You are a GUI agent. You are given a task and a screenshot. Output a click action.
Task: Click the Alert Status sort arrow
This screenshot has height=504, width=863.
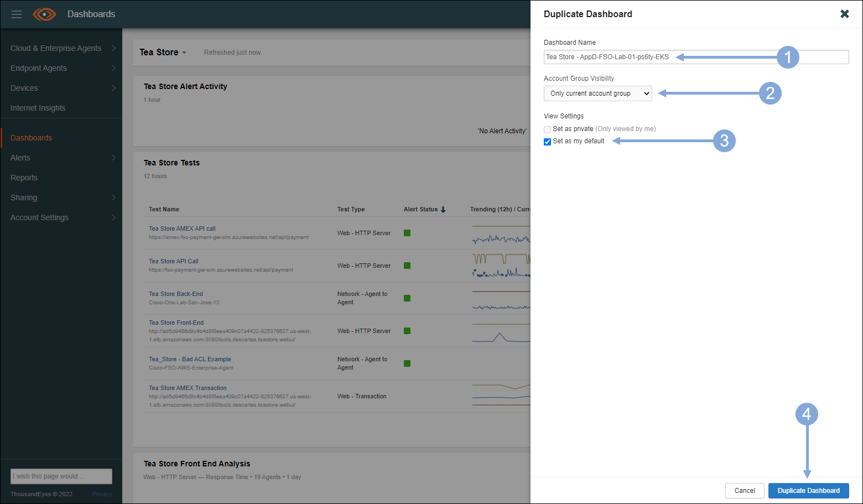click(443, 210)
